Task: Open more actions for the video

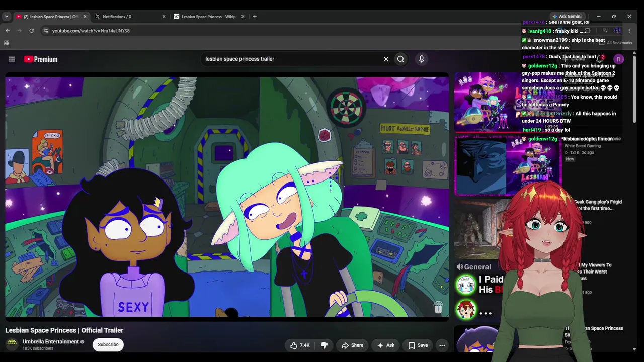Action: pos(442,345)
